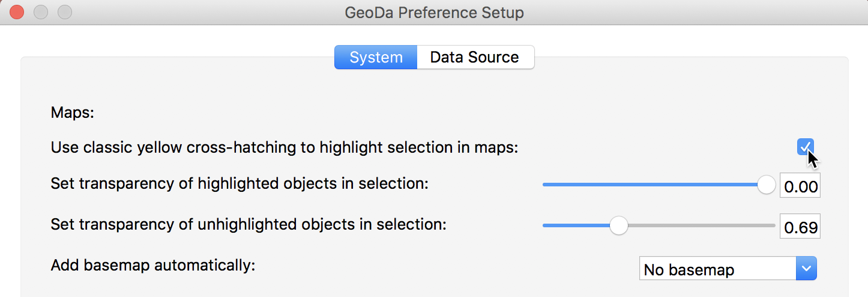Open the No basemap dropdown
868x297 pixels.
(718, 269)
